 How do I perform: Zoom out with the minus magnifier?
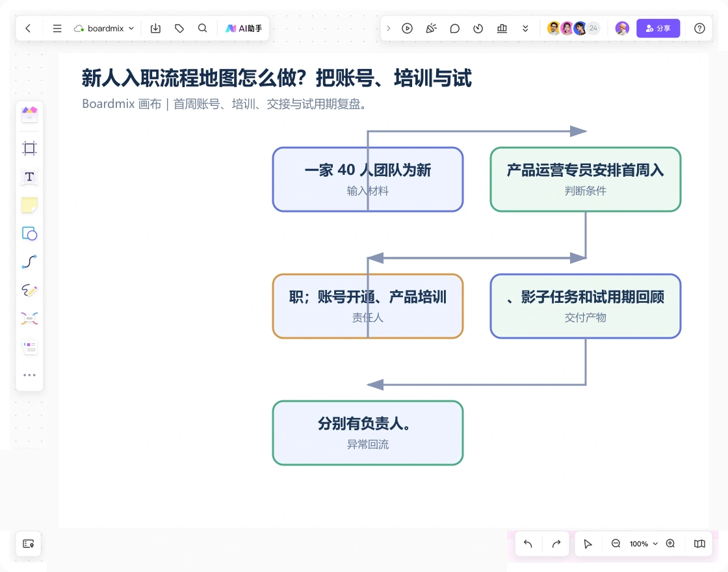tap(616, 543)
